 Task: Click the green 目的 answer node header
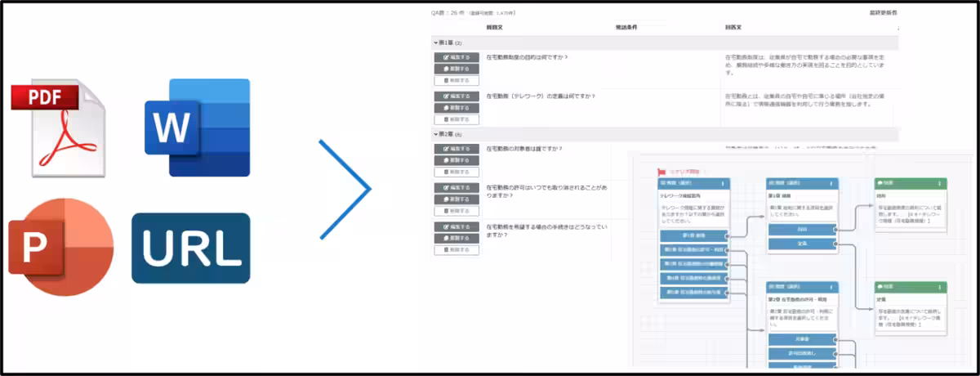tap(911, 184)
